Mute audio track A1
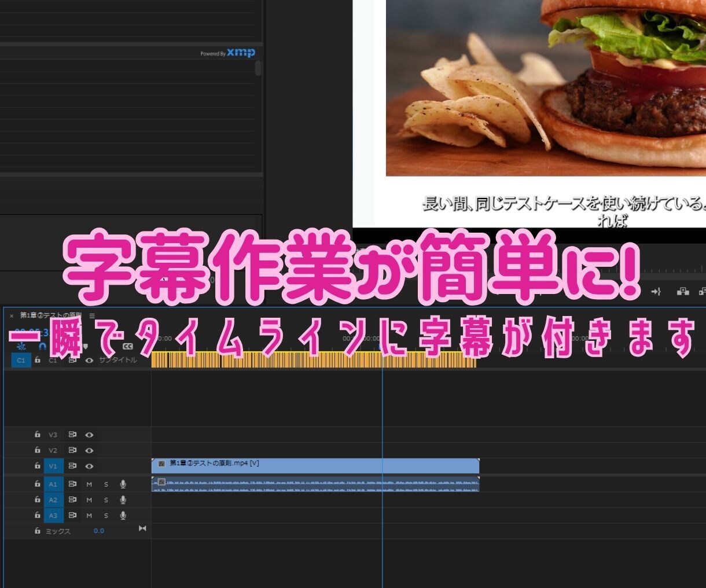This screenshot has width=706, height=588. (89, 484)
